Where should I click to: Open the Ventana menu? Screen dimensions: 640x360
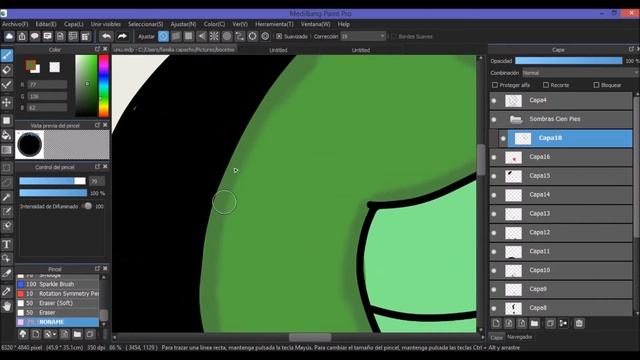pos(316,24)
